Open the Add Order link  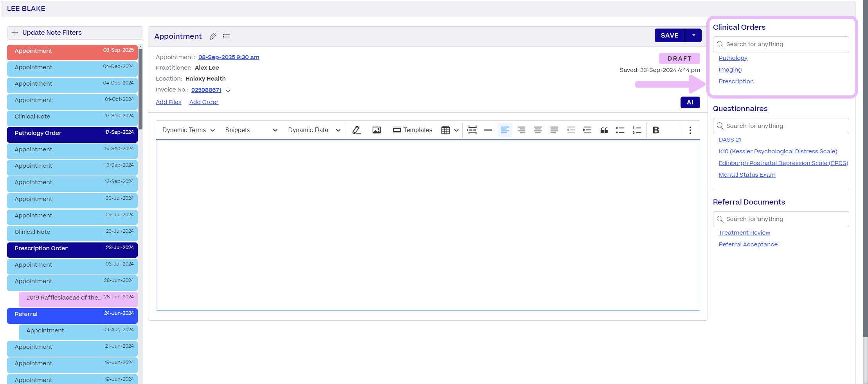pos(204,102)
